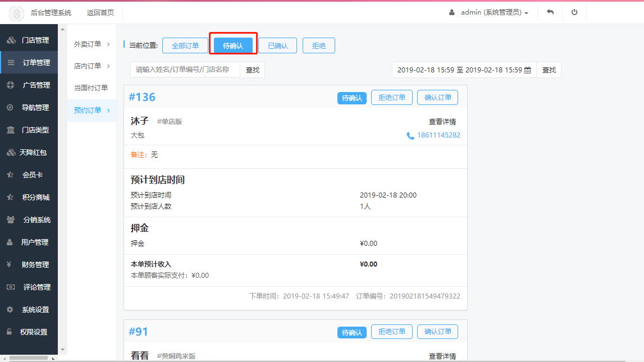The width and height of the screenshot is (644, 362).
Task: Click the date range input field
Action: coord(464,70)
